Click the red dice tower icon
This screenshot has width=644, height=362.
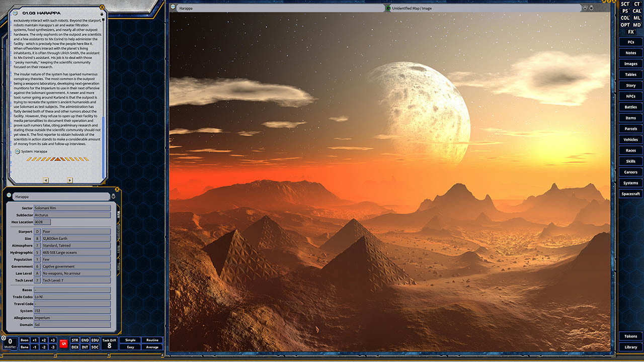coord(63,344)
